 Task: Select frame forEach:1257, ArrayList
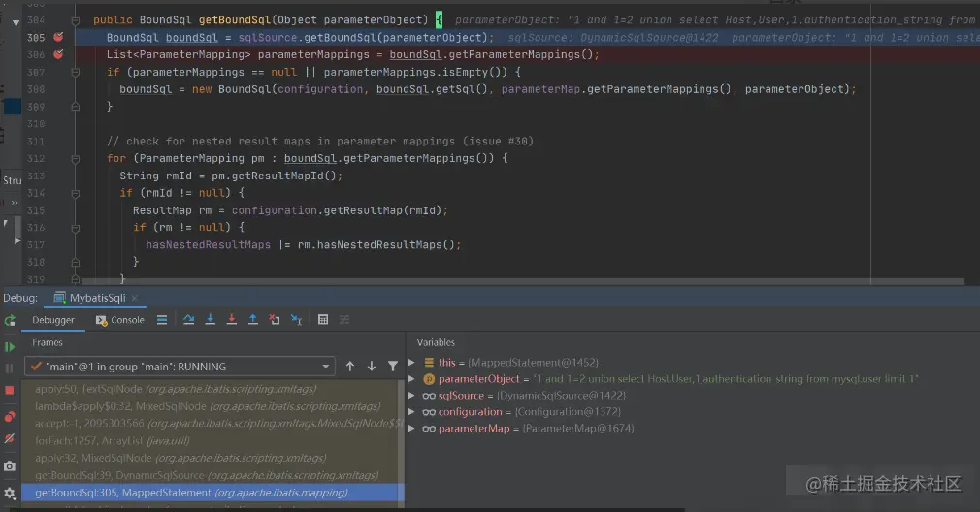pos(210,441)
